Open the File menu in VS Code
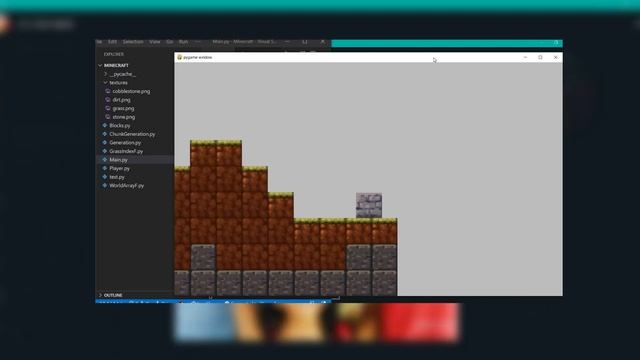Image resolution: width=640 pixels, height=360 pixels. click(x=99, y=42)
